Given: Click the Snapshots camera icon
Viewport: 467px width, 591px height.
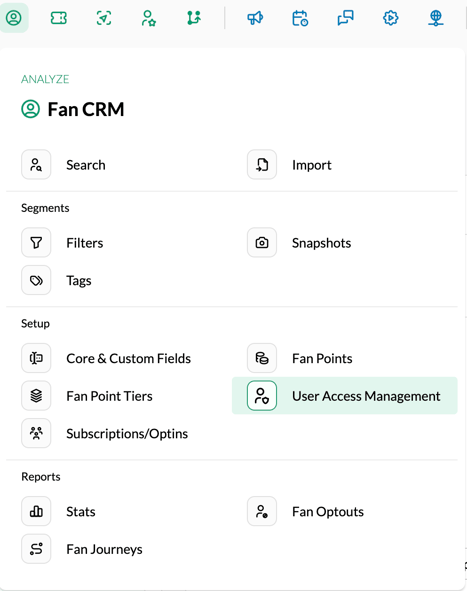Looking at the screenshot, I should 262,242.
